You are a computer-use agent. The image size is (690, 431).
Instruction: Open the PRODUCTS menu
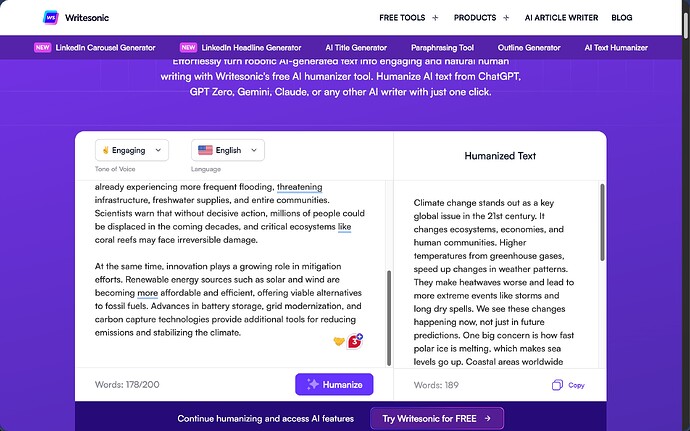point(475,18)
